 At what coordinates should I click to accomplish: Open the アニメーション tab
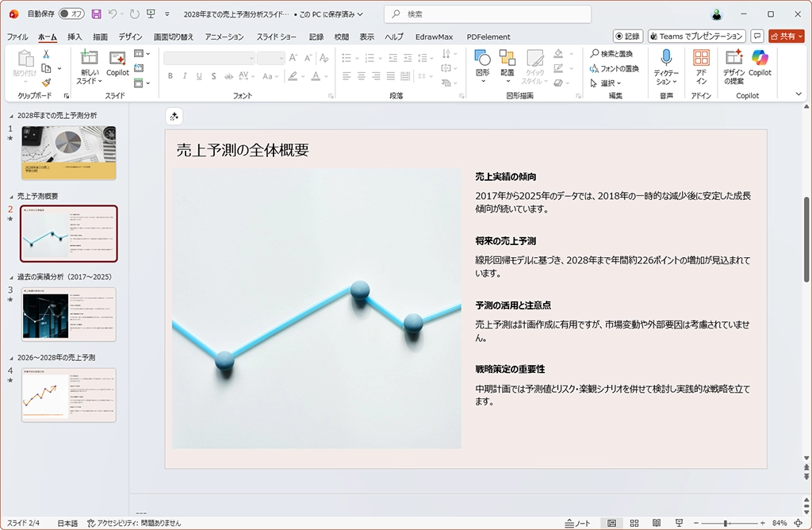[x=224, y=36]
